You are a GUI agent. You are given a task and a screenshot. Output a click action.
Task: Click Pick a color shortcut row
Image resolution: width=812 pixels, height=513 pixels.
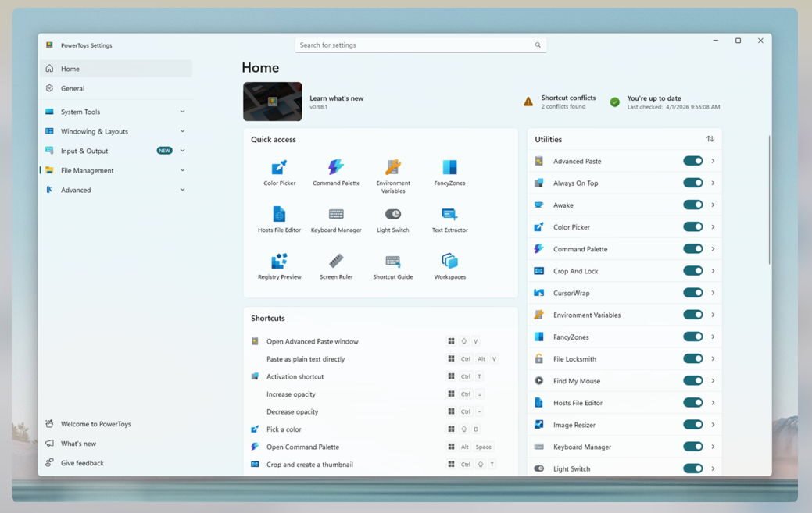[x=381, y=429]
